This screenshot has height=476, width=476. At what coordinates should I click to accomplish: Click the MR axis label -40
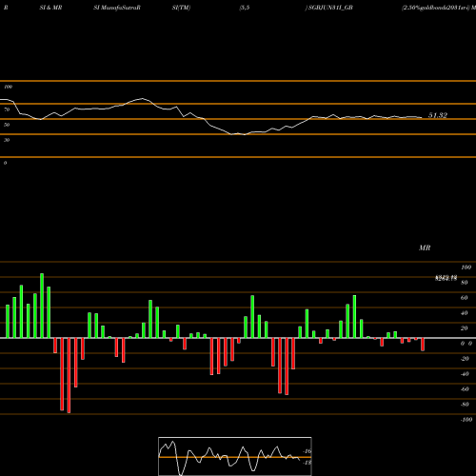click(465, 374)
